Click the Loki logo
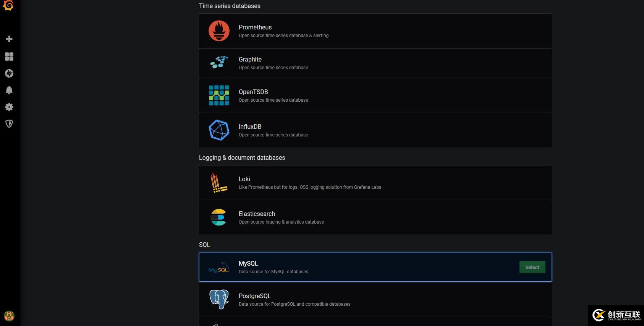 pyautogui.click(x=219, y=183)
